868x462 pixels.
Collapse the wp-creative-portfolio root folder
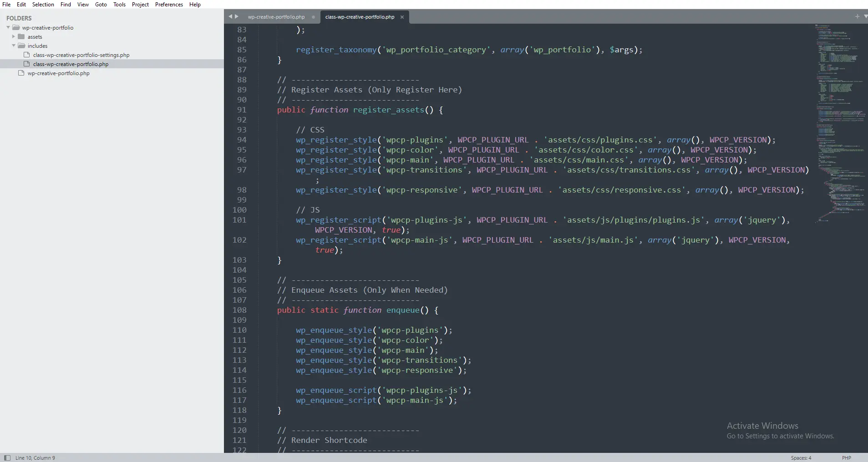coord(8,27)
